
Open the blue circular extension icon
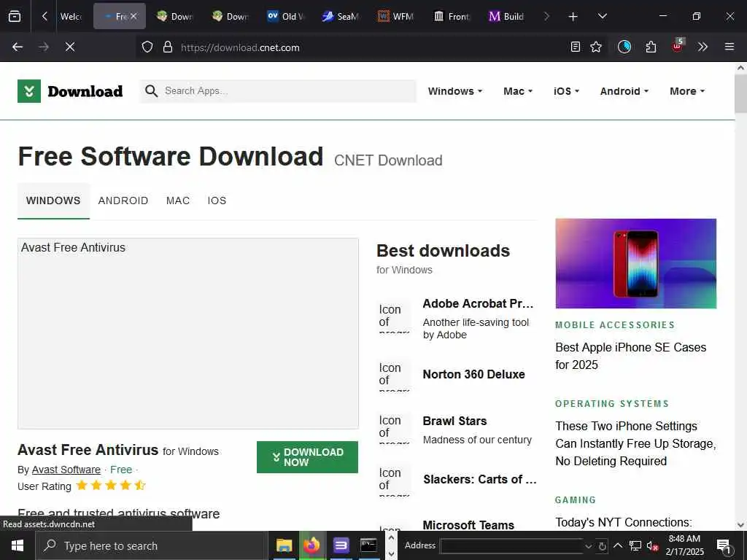coord(624,47)
